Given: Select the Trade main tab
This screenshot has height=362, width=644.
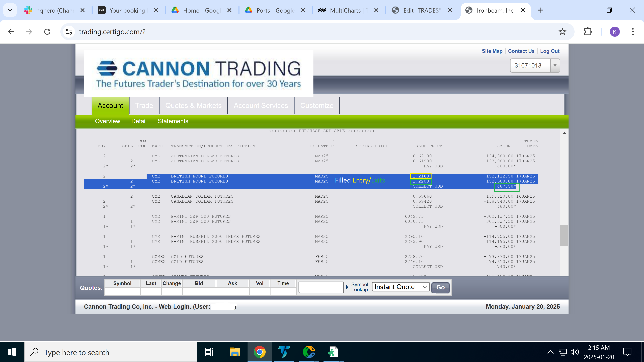Looking at the screenshot, I should point(144,105).
